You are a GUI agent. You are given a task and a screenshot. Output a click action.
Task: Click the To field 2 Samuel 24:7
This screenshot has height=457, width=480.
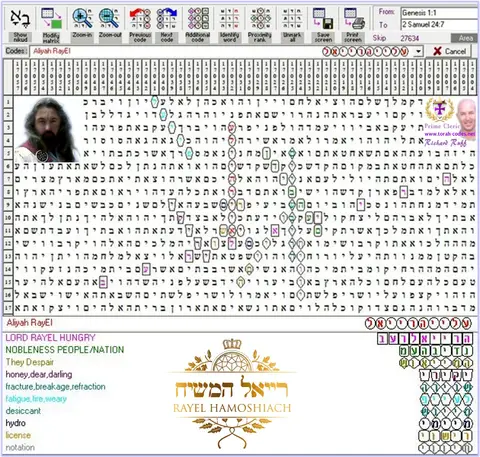[x=439, y=24]
